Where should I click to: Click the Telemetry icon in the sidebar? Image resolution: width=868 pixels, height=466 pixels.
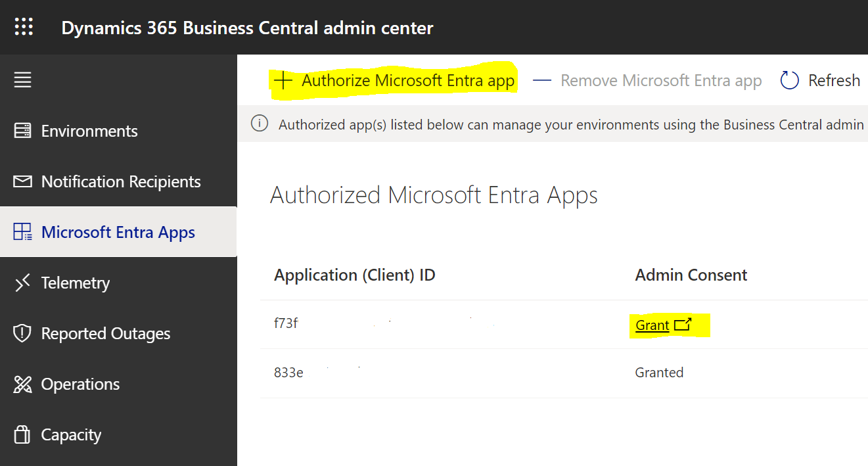coord(23,283)
